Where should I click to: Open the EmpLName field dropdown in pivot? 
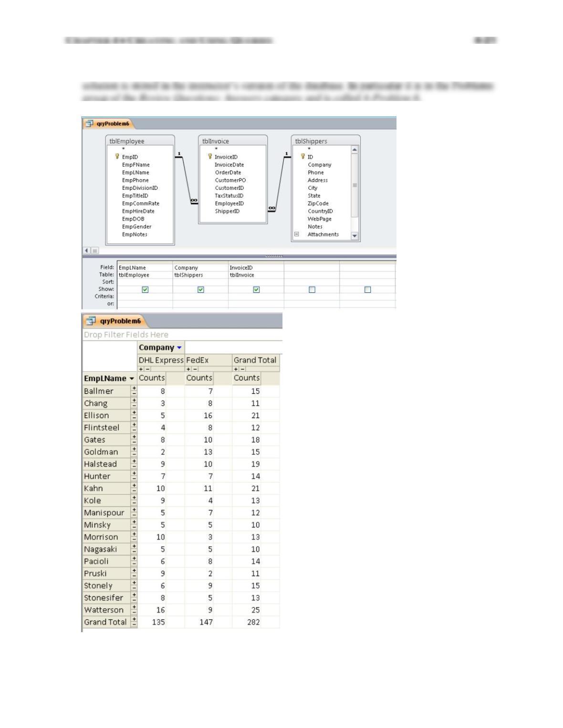click(x=132, y=379)
